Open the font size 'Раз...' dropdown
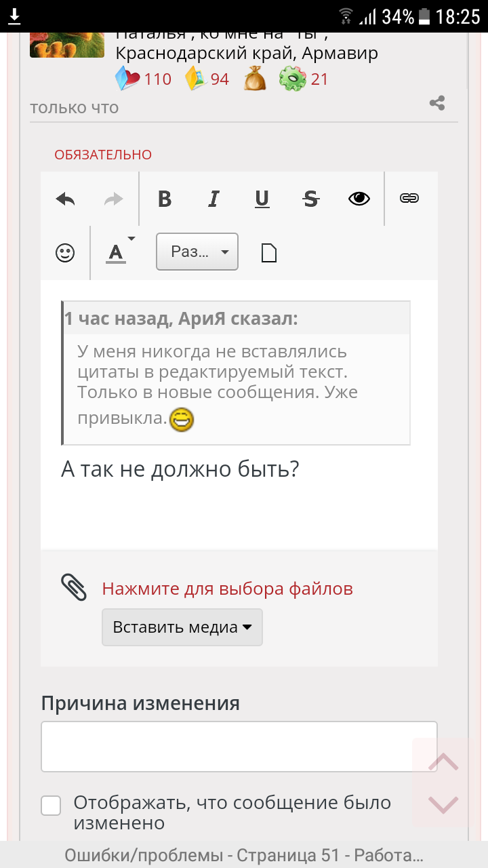Screen dimensions: 488x868 coord(197,252)
